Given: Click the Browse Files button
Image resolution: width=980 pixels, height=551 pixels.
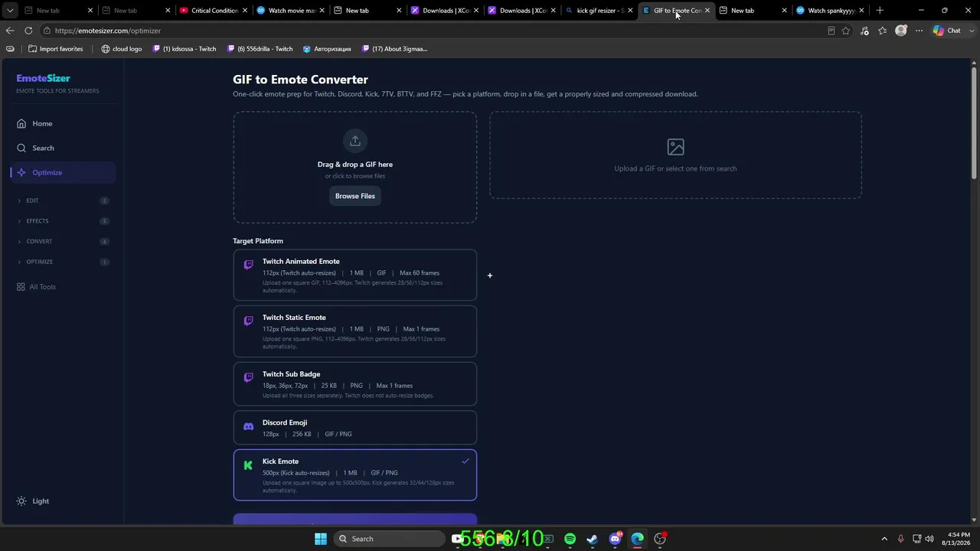Looking at the screenshot, I should click(x=354, y=196).
